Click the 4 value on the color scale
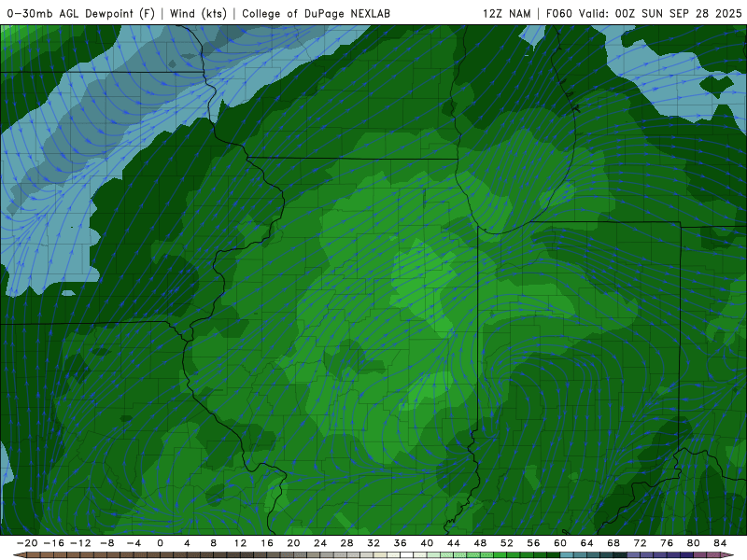This screenshot has height=560, width=747. click(x=187, y=543)
